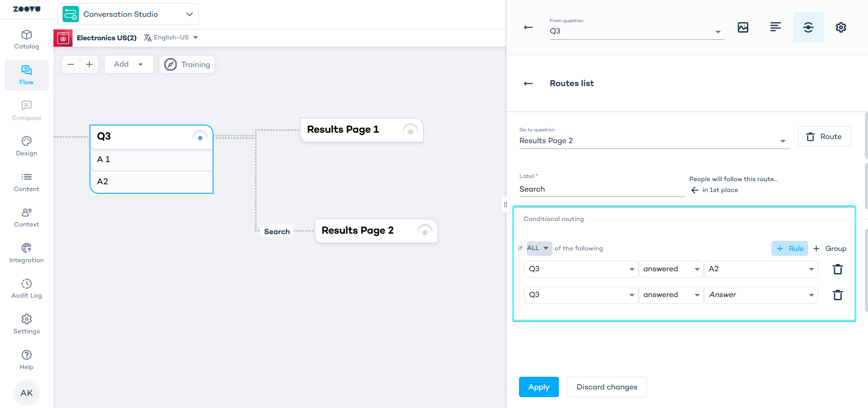868x408 pixels.
Task: Click the Apply button
Action: (538, 387)
